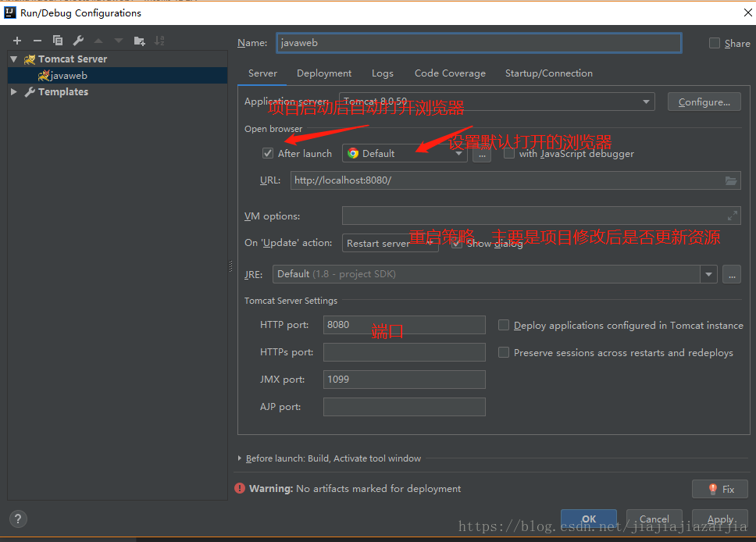The image size is (756, 542).
Task: Click the Name input field
Action: point(479,43)
